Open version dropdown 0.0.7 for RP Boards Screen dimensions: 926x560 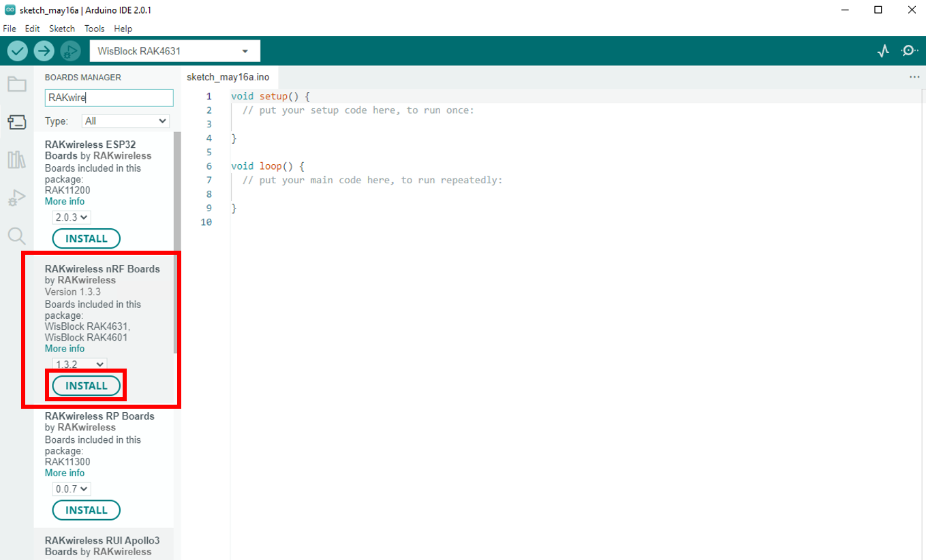72,489
